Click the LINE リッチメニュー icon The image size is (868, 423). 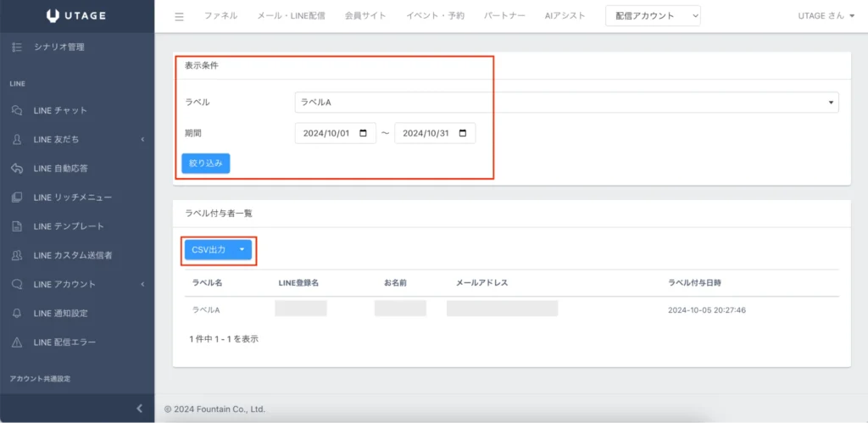click(17, 198)
